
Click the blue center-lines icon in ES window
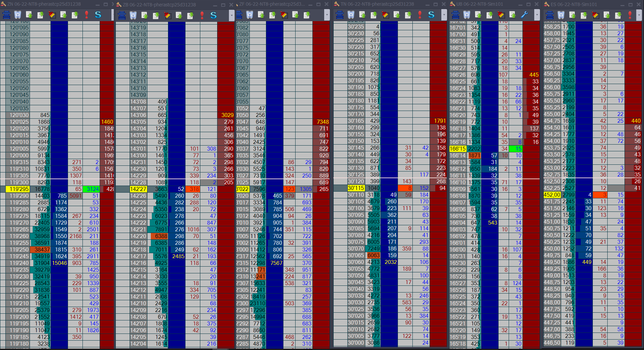coord(550,15)
